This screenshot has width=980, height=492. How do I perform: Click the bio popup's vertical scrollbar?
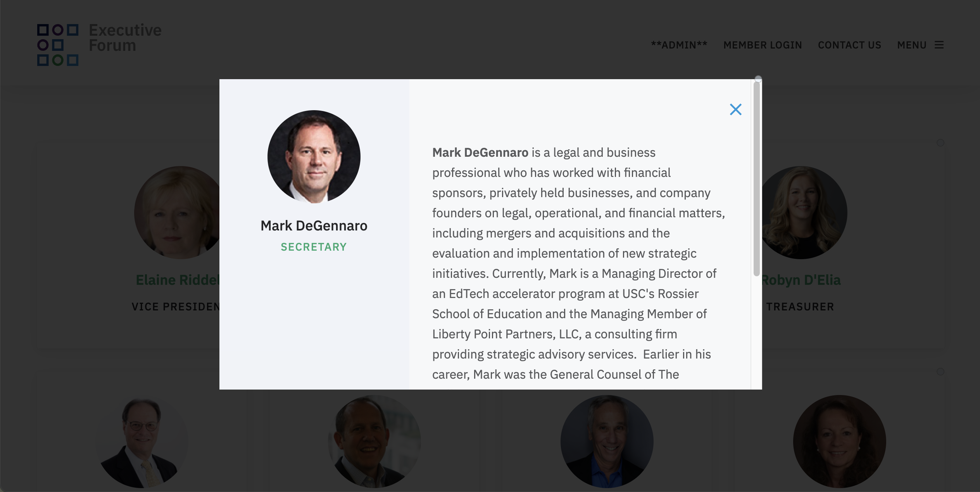[x=756, y=178]
